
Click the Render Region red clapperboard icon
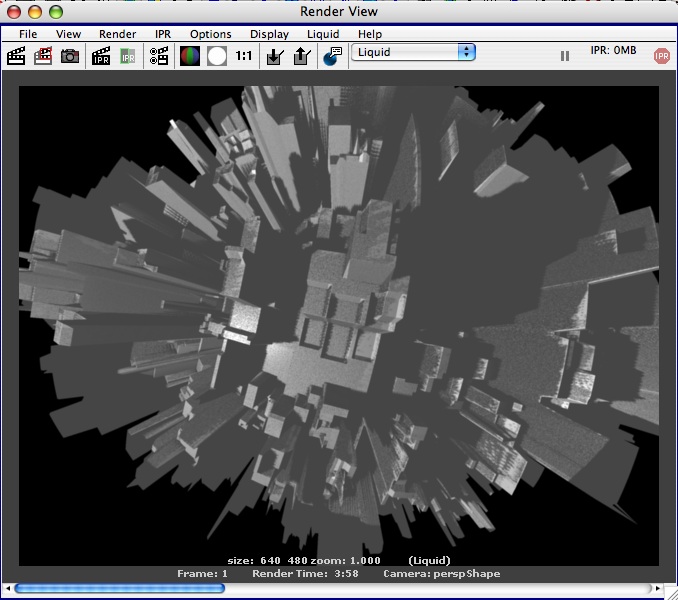[43, 56]
